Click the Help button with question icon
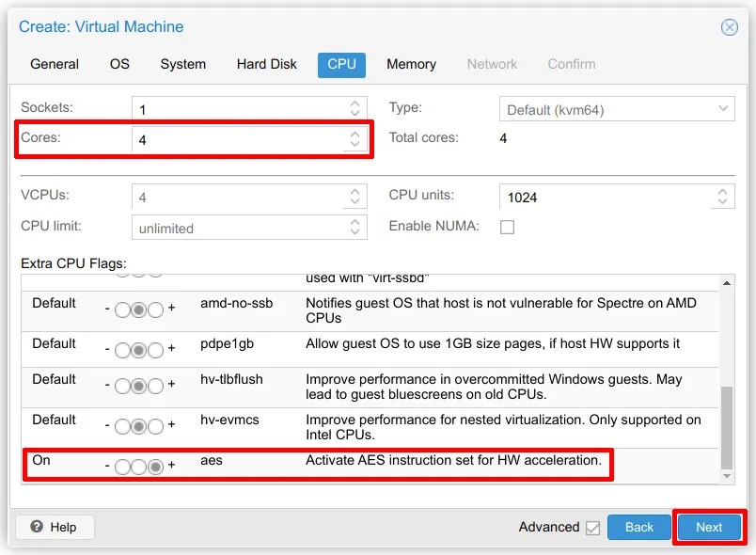 click(54, 527)
